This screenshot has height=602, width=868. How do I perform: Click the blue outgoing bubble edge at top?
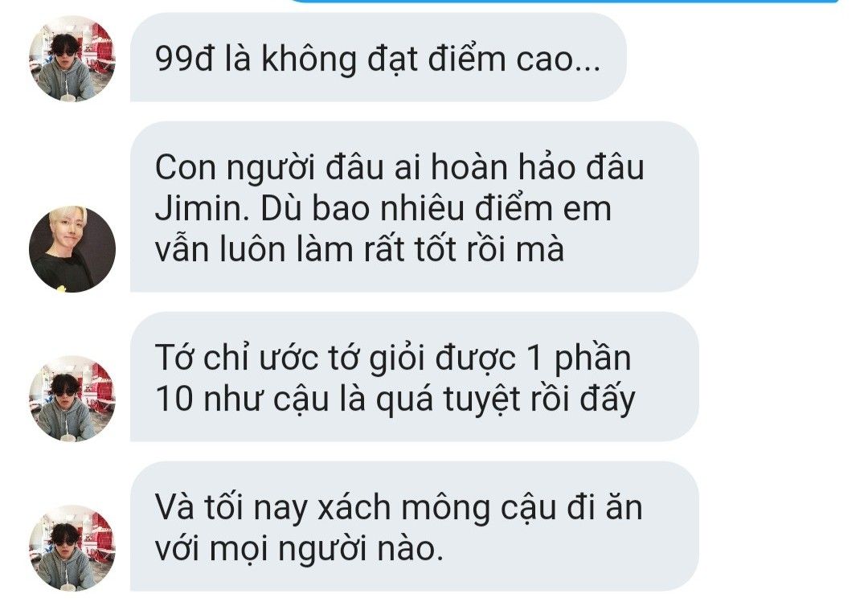(565, 2)
